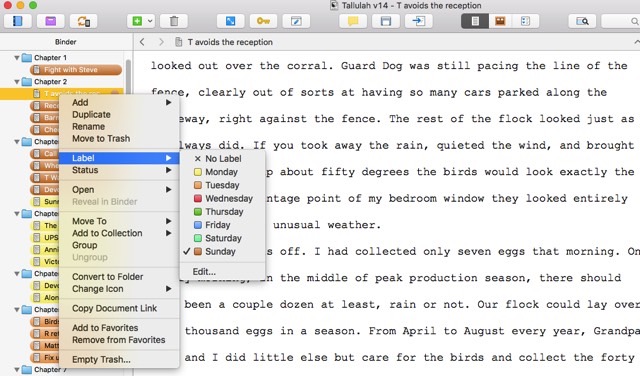
Task: Switch to Outliner view mode icon
Action: (x=525, y=21)
